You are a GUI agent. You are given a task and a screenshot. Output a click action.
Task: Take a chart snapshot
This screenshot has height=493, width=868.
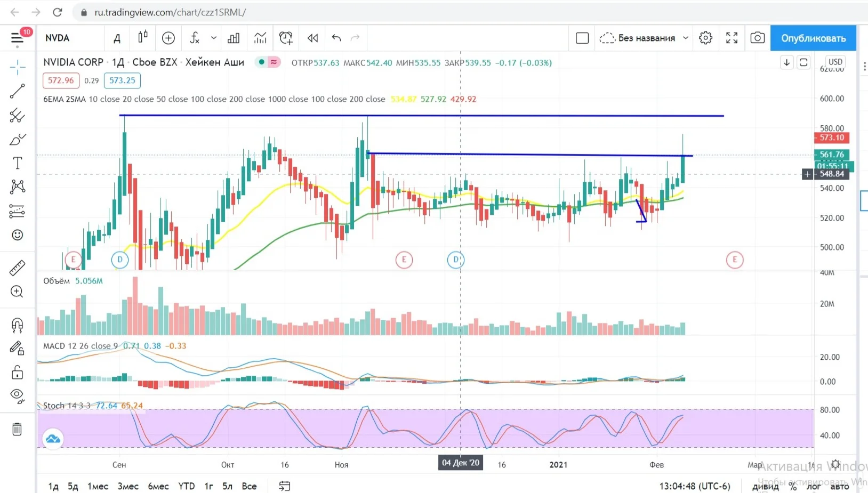pyautogui.click(x=758, y=38)
